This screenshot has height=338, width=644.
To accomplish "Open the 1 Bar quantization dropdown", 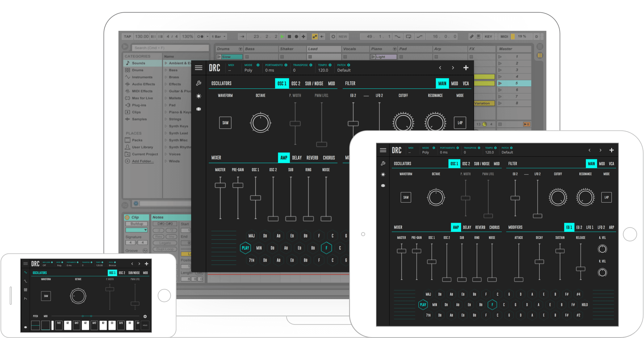I will point(218,36).
